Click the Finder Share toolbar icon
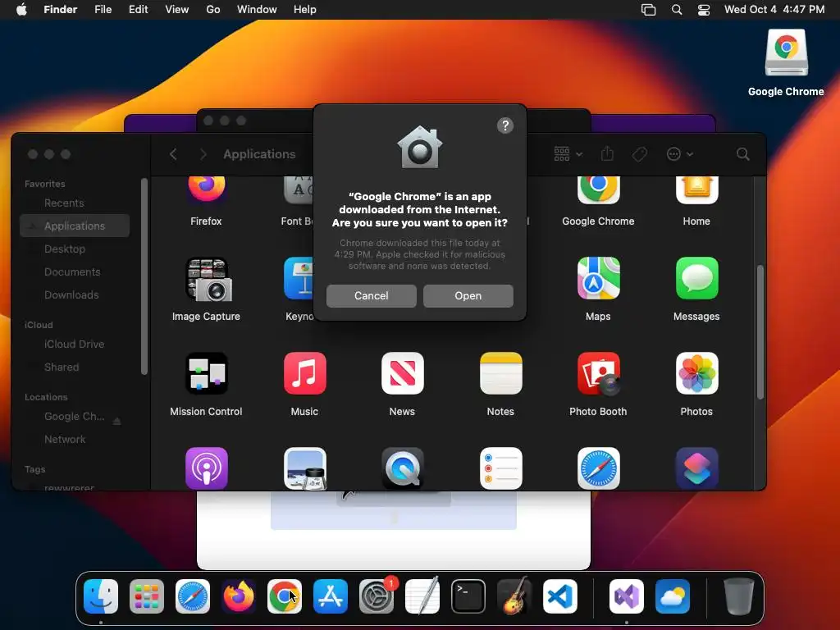Image resolution: width=840 pixels, height=630 pixels. pos(607,154)
